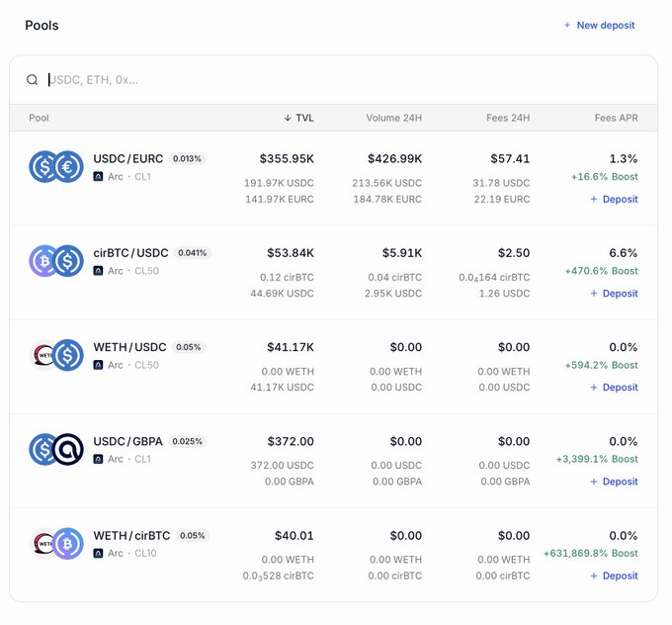Open the USDC/GBPA pool name
Viewport: 672px width, 625px height.
[128, 441]
